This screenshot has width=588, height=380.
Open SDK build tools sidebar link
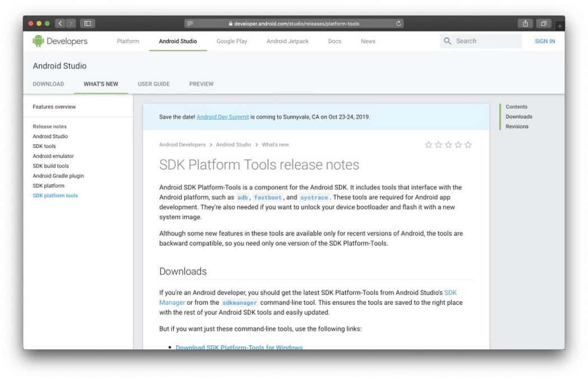pos(50,165)
